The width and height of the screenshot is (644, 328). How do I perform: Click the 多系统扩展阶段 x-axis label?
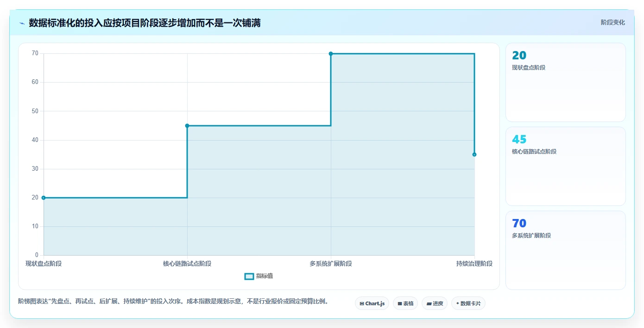coord(331,264)
